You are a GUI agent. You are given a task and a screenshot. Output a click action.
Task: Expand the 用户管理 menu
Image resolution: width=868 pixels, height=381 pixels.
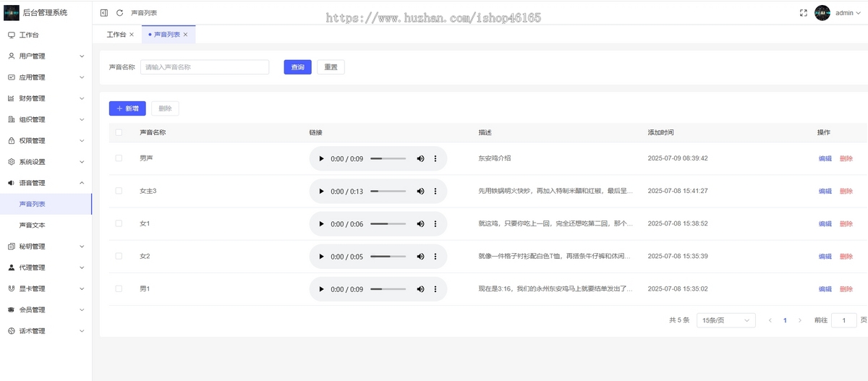point(82,56)
